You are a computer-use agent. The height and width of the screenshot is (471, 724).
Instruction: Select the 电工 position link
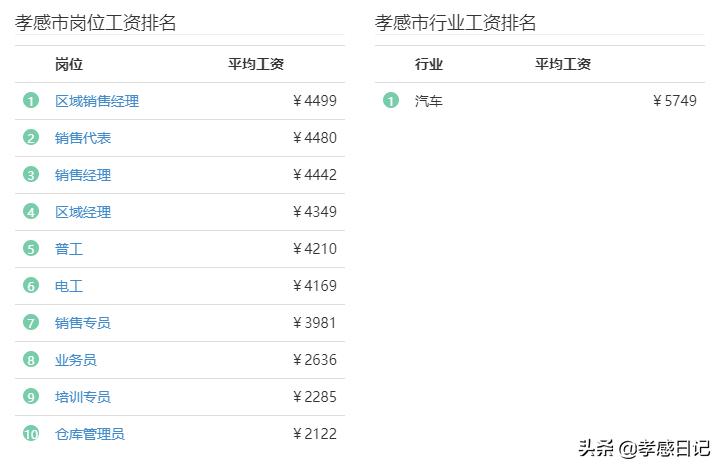pos(69,286)
